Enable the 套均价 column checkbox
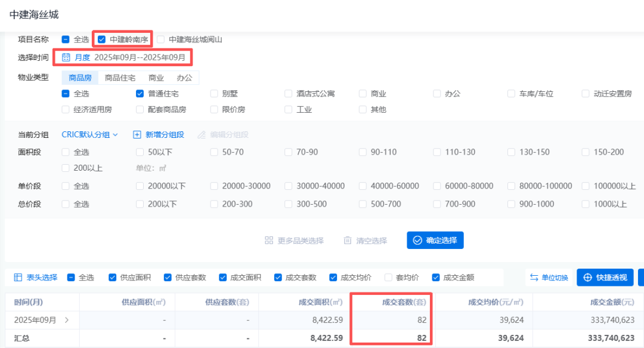 pos(388,278)
